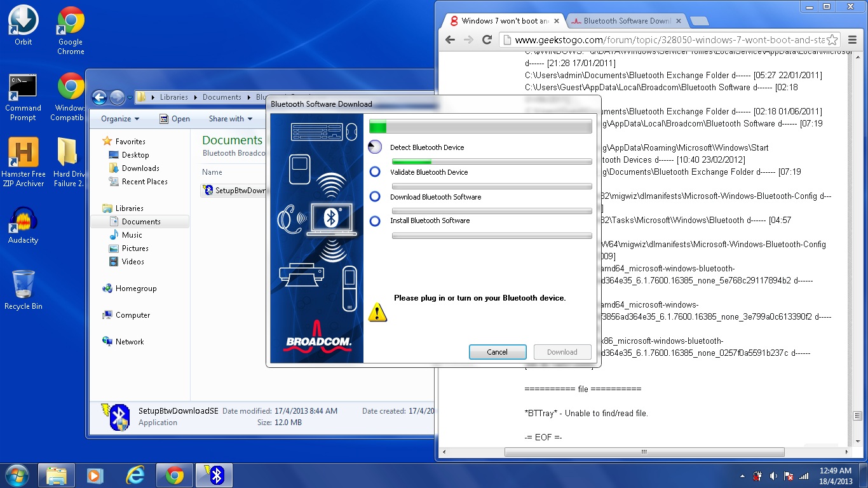868x488 pixels.
Task: Click Chrome's horizontal scrollbar
Action: tap(644, 452)
